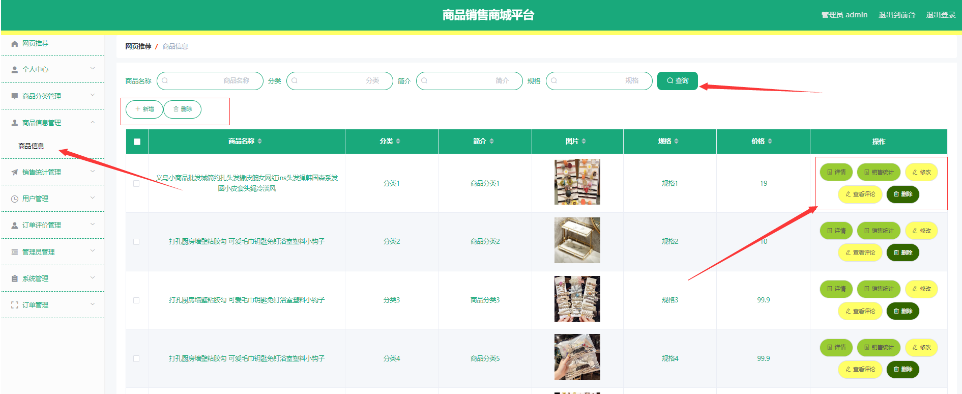The height and width of the screenshot is (394, 962).
Task: Click 销售统计 button in 分类1 row
Action: [879, 172]
